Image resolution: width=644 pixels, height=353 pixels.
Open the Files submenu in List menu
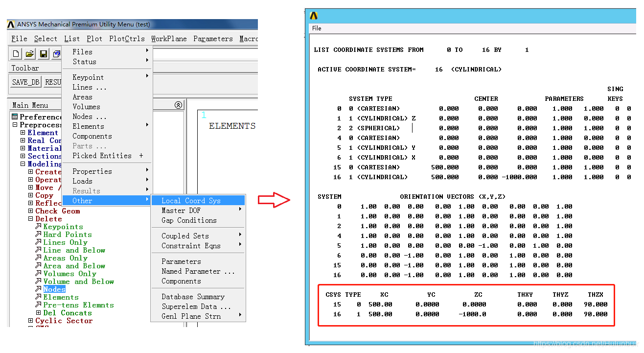coord(107,52)
